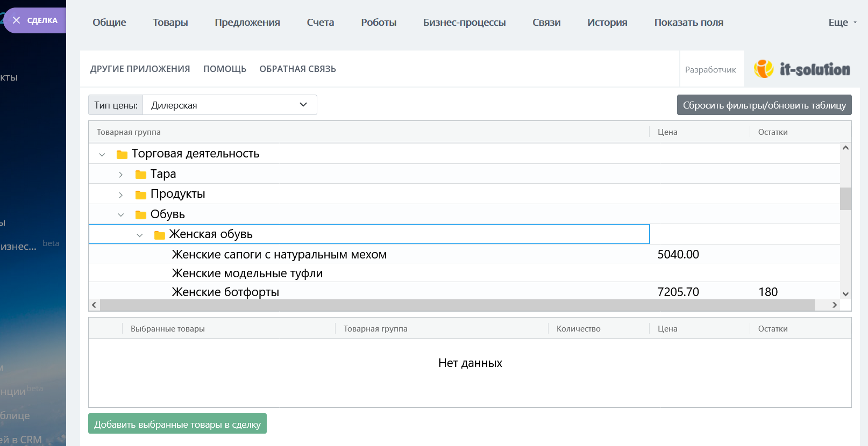Expand the Тара folder chevron

[x=121, y=175]
